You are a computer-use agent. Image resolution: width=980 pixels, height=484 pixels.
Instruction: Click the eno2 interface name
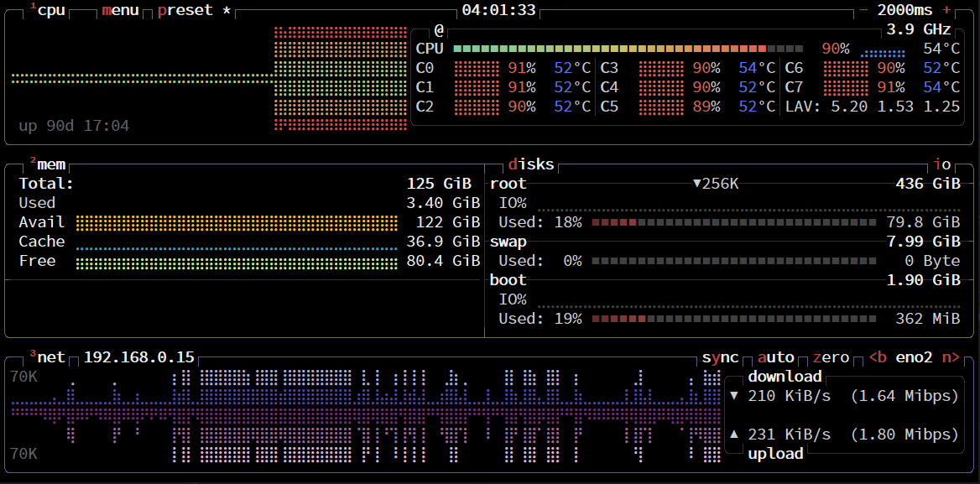[914, 358]
